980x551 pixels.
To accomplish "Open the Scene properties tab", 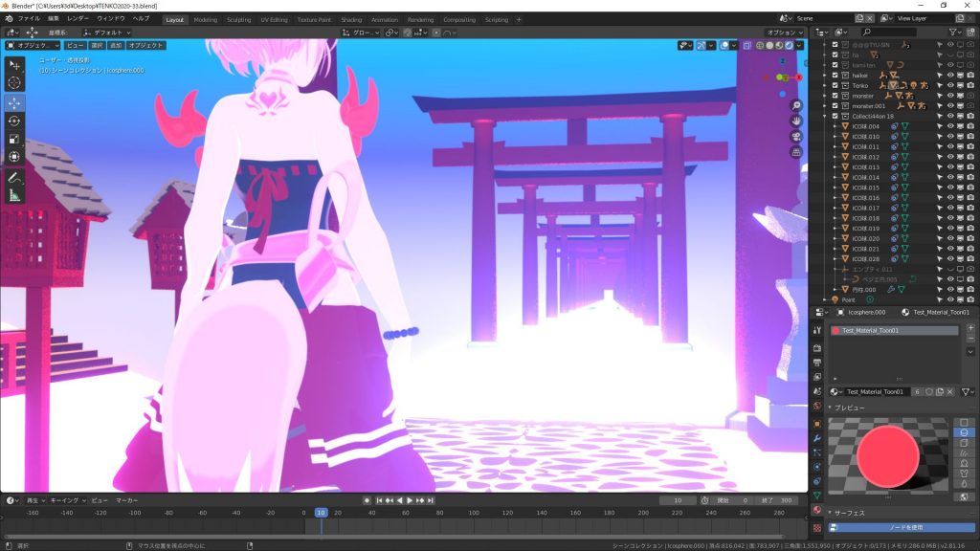I will pyautogui.click(x=817, y=391).
